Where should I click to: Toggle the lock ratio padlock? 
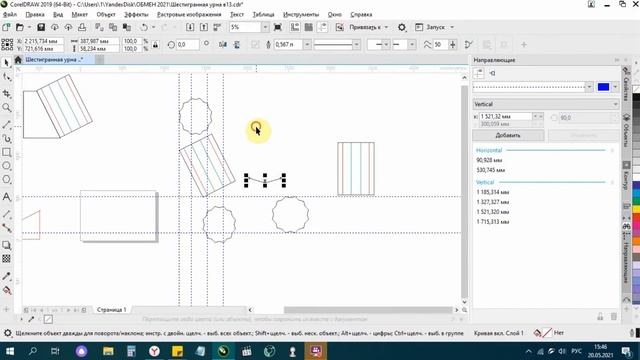(x=156, y=44)
